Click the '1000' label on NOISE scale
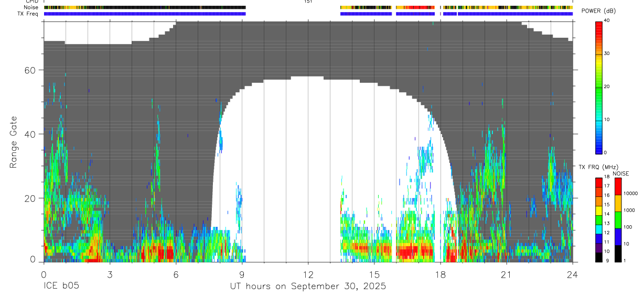The width and height of the screenshot is (644, 297). tap(629, 210)
